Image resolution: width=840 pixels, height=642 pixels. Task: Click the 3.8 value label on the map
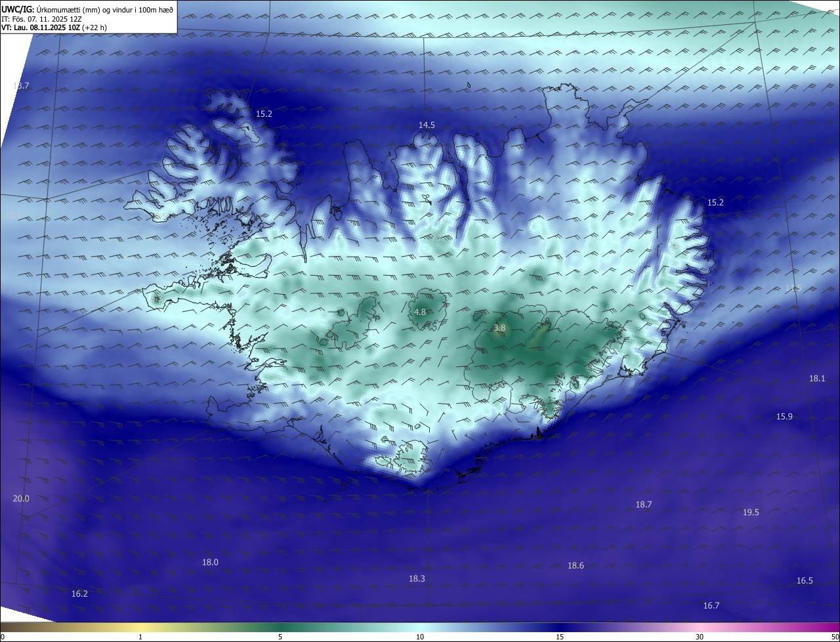499,328
